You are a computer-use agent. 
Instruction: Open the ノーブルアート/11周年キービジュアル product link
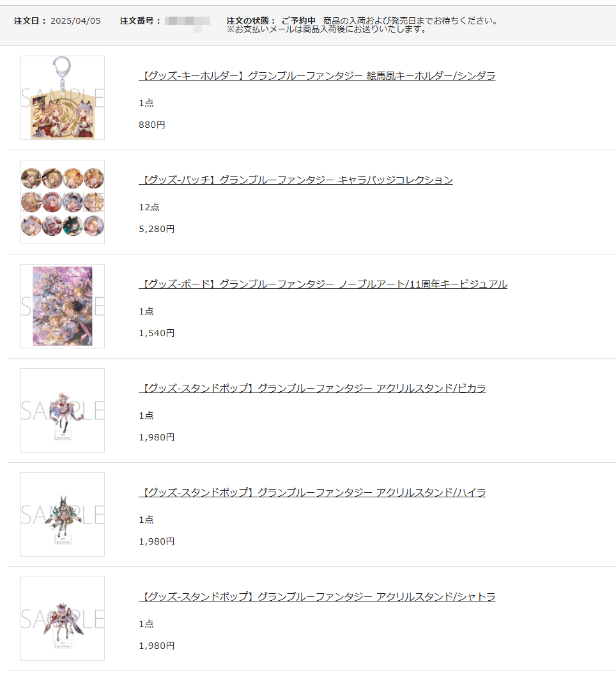(x=323, y=284)
